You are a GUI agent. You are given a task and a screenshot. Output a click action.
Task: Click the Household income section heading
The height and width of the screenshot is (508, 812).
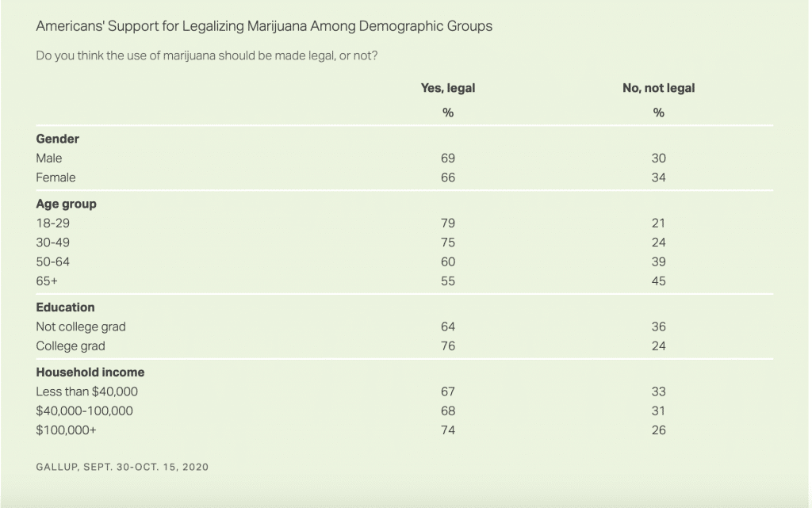tap(90, 372)
